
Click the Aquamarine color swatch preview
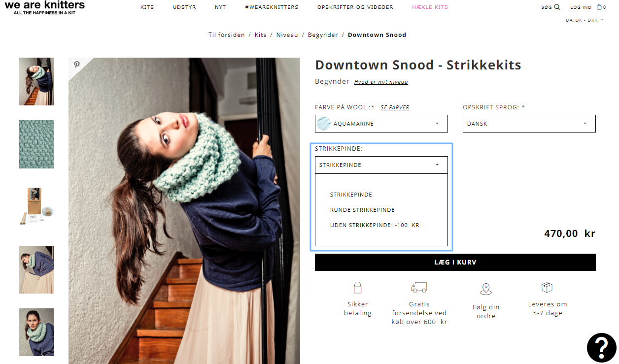point(324,124)
